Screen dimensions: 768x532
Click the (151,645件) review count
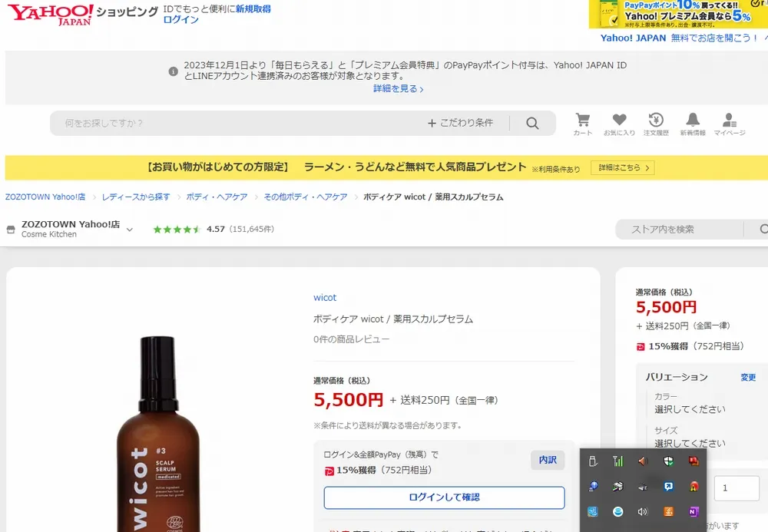point(252,229)
